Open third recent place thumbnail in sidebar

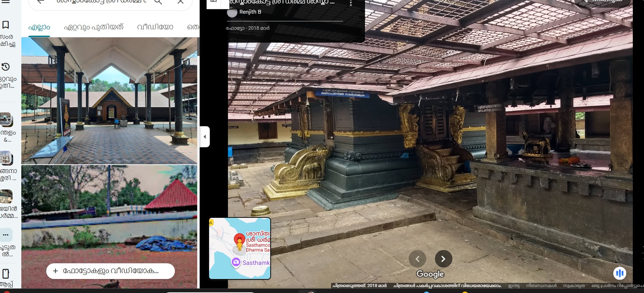(x=6, y=197)
